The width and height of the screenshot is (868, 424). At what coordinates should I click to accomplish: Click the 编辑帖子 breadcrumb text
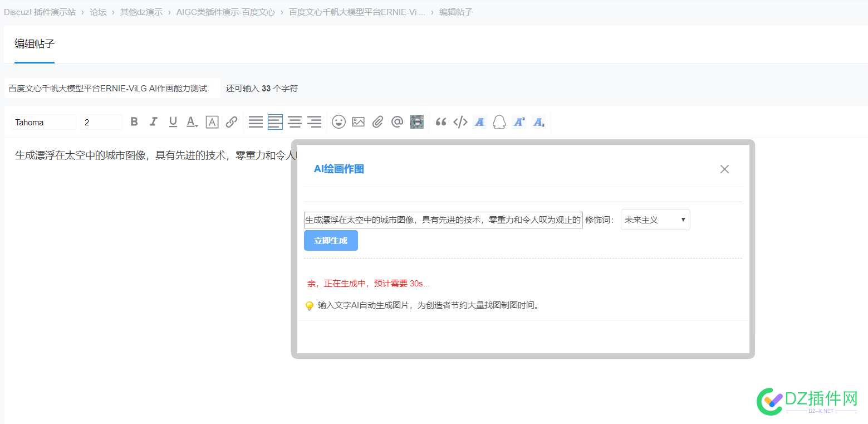[456, 12]
